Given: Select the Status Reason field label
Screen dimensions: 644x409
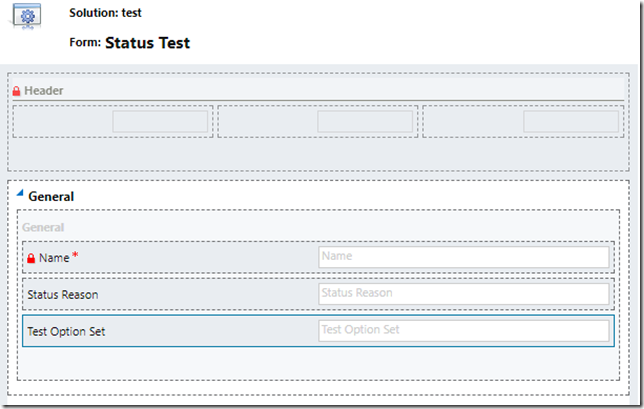Looking at the screenshot, I should (x=63, y=294).
